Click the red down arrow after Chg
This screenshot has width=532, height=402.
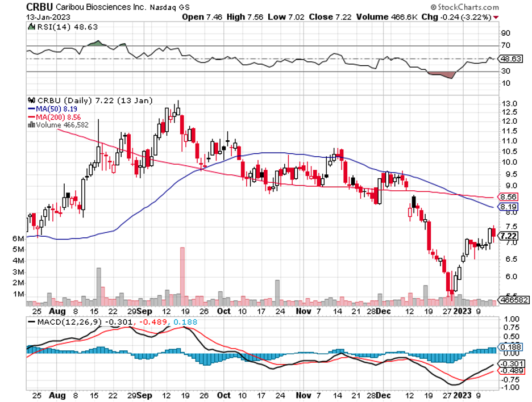coord(497,17)
